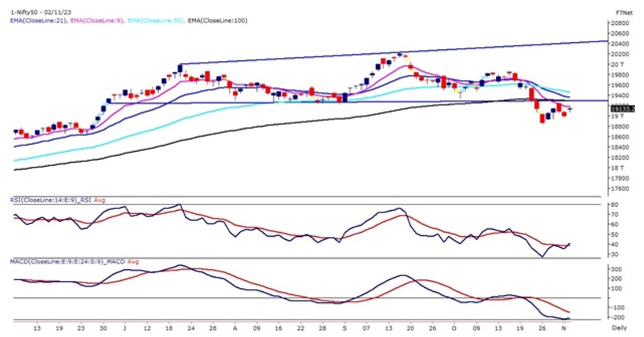Click the 24 date label on the axis

(191, 328)
